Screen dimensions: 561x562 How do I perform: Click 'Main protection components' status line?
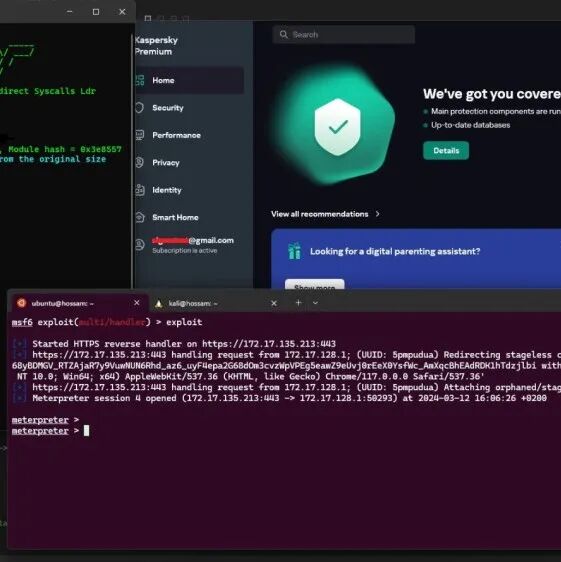[x=496, y=111]
